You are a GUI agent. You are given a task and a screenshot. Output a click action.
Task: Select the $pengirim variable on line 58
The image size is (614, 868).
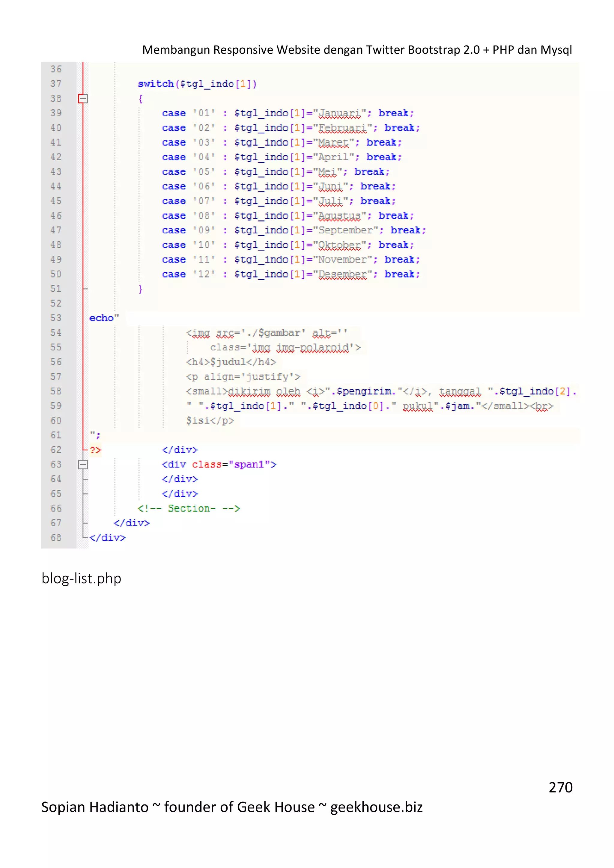point(364,391)
